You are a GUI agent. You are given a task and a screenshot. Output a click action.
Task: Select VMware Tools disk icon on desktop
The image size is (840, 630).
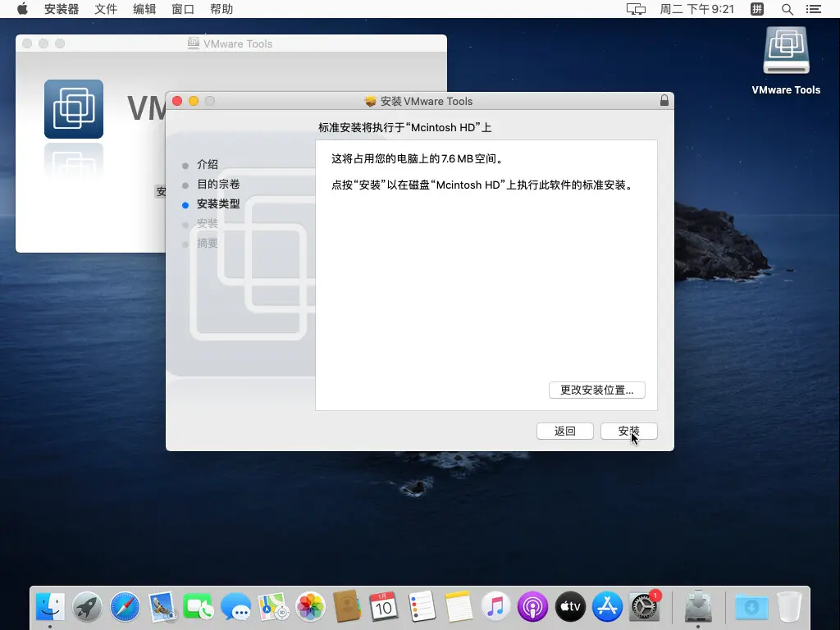click(x=786, y=50)
